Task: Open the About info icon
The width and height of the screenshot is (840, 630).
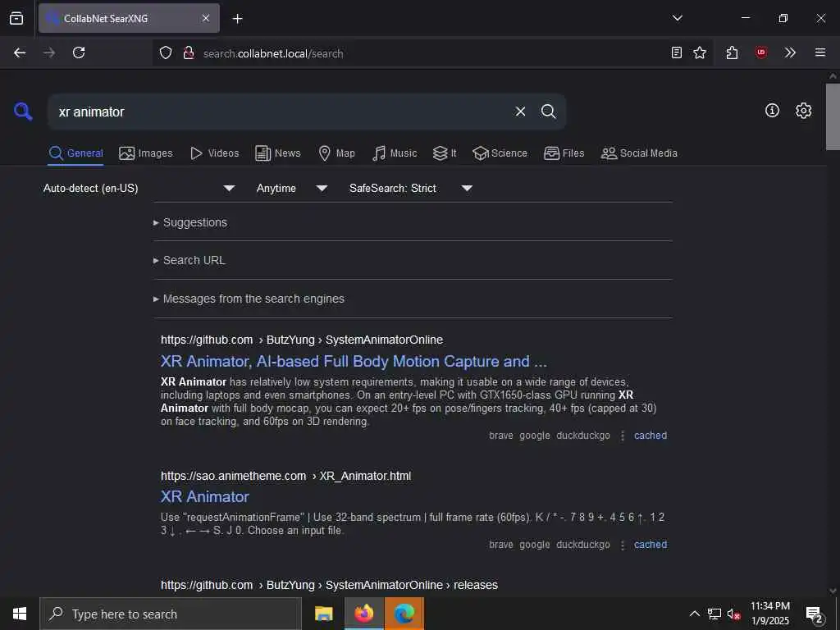Action: click(x=772, y=111)
